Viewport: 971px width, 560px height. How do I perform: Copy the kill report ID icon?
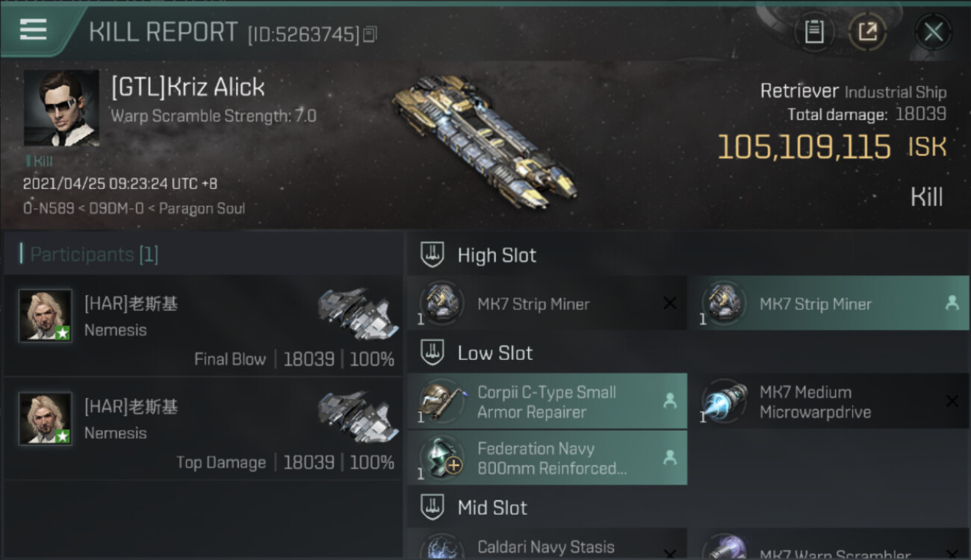pyautogui.click(x=370, y=34)
